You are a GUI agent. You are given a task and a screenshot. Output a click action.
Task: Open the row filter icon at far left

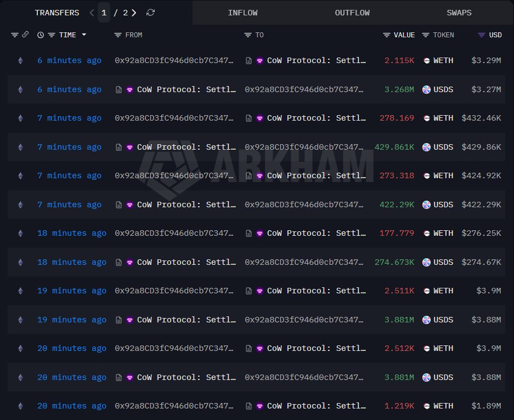[14, 35]
